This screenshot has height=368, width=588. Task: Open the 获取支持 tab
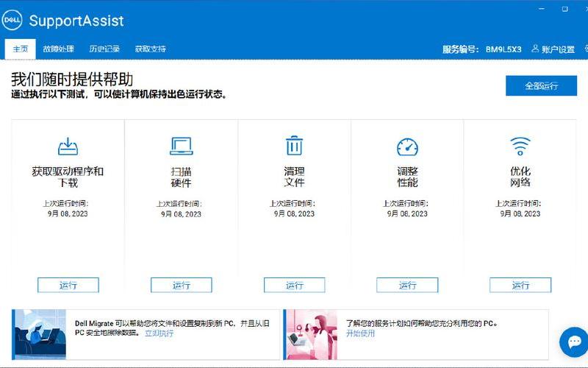151,49
